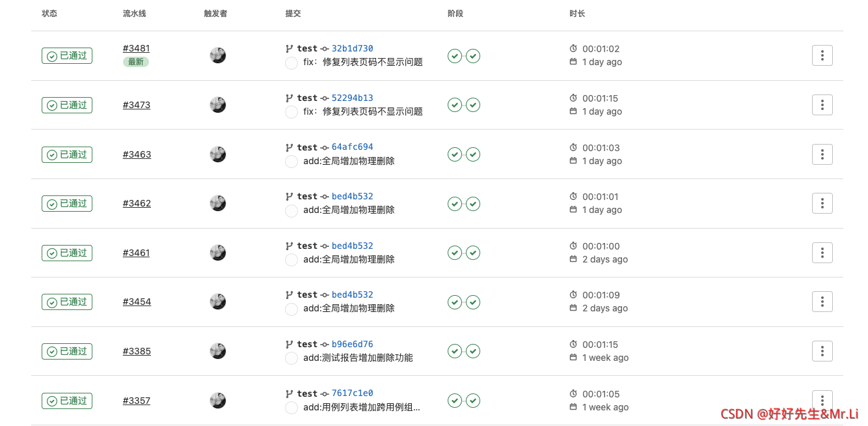This screenshot has height=426, width=868.
Task: Open first stage status icon for pipeline #3461
Action: pyautogui.click(x=455, y=253)
